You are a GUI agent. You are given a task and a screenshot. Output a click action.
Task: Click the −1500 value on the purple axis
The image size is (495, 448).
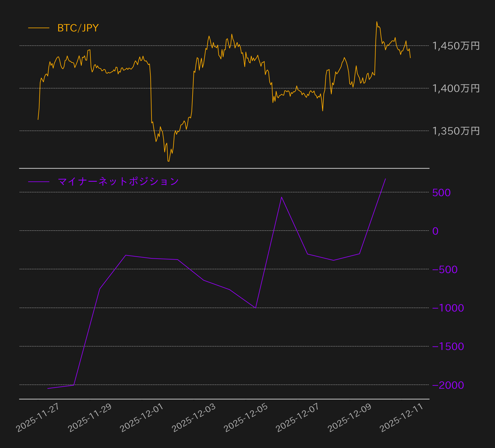coord(448,346)
